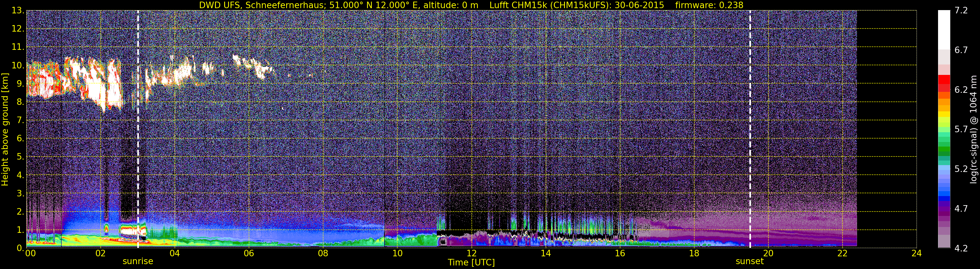The height and width of the screenshot is (269, 980).
Task: Click the x-axis tick label '22'
Action: point(842,253)
